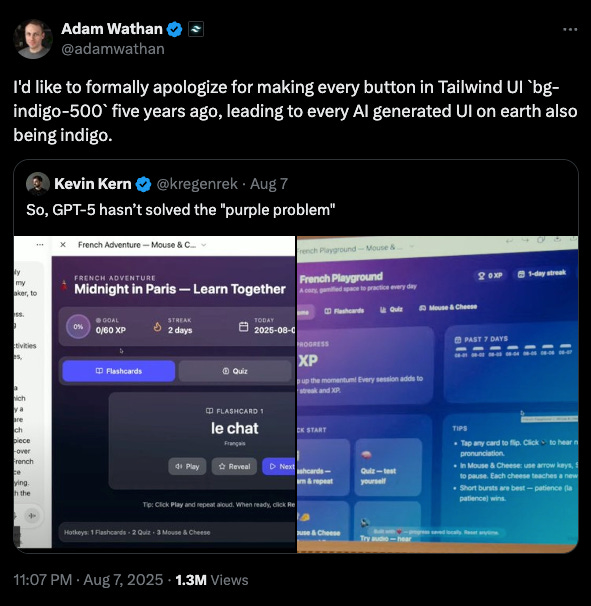
Task: Open Kevin Kern's small profile avatar
Action: [x=37, y=184]
